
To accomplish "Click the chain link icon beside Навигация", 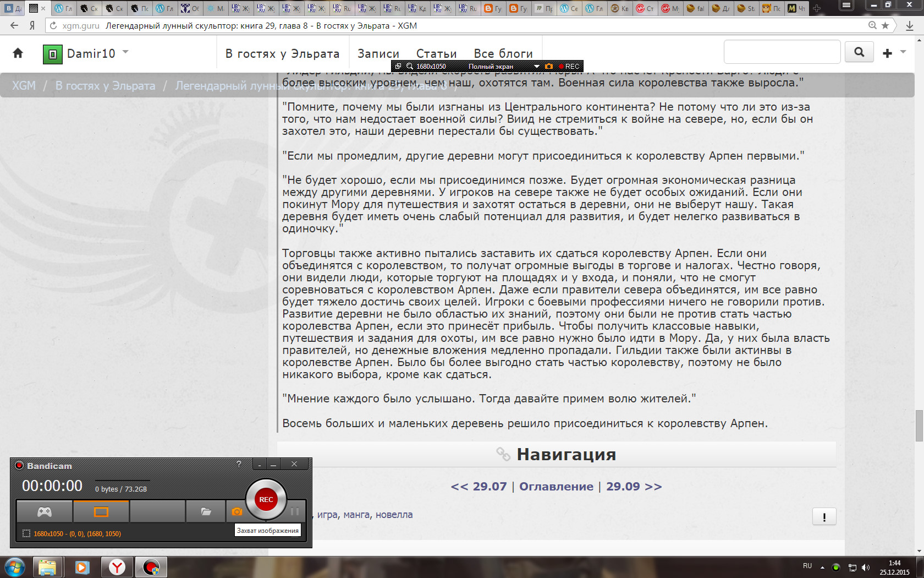I will (x=503, y=454).
